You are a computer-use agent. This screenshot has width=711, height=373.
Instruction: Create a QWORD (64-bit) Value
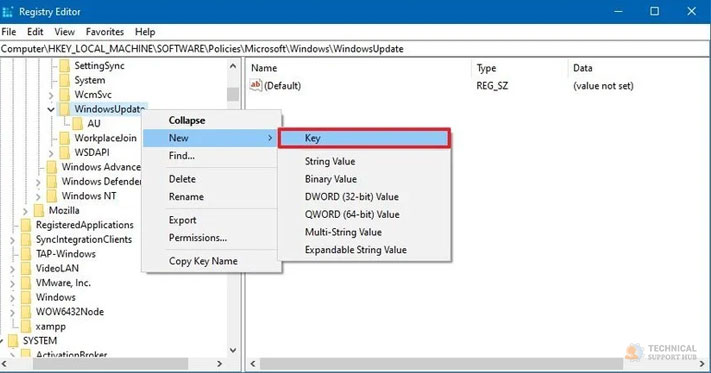(364, 214)
